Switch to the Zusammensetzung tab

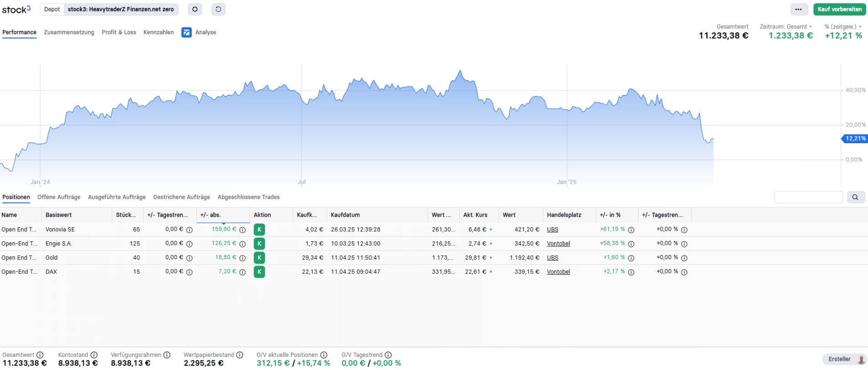pyautogui.click(x=69, y=32)
